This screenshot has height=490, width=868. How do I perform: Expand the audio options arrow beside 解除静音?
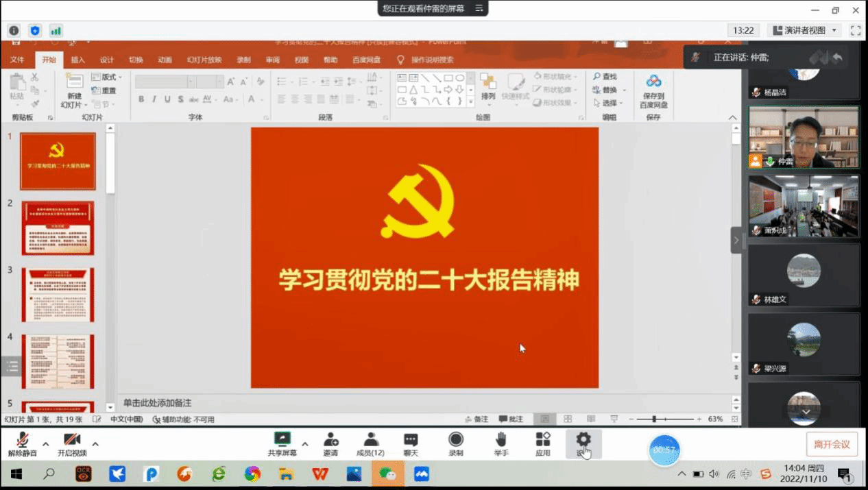point(46,444)
